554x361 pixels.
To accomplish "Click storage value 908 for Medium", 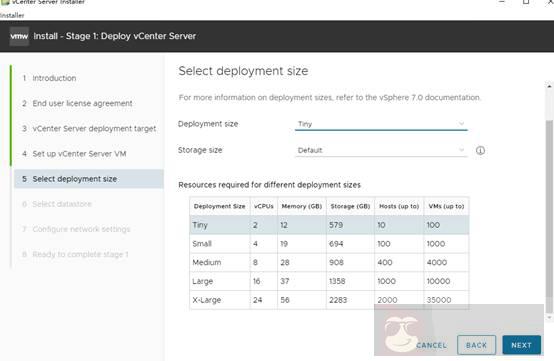I will pyautogui.click(x=336, y=262).
